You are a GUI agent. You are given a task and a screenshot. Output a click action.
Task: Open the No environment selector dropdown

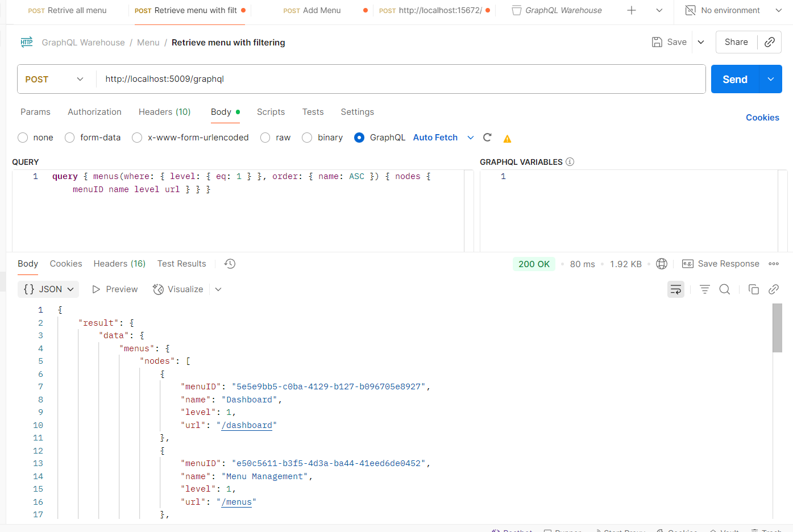[x=733, y=10]
